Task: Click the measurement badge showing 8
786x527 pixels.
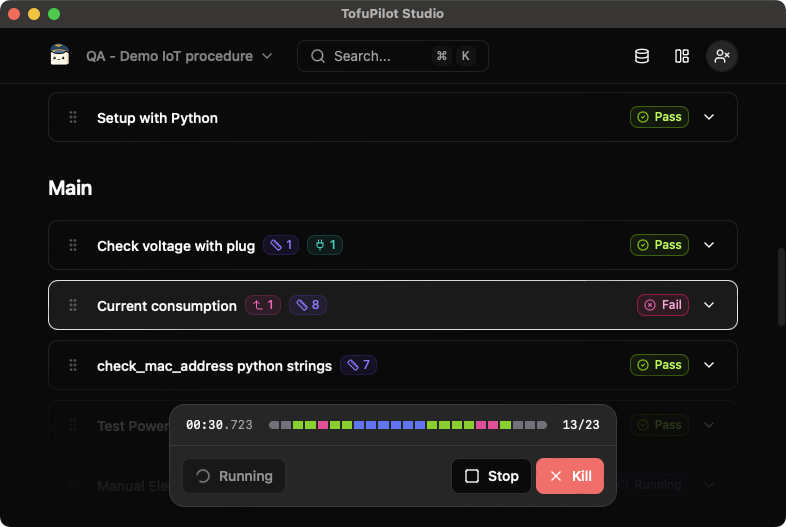Action: (x=308, y=305)
